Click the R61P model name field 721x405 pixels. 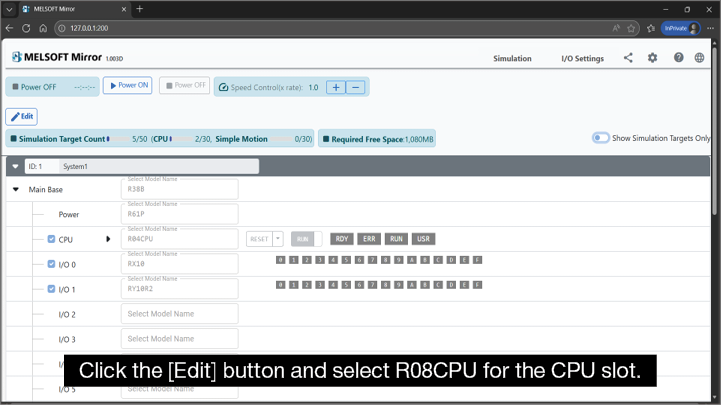[180, 214]
